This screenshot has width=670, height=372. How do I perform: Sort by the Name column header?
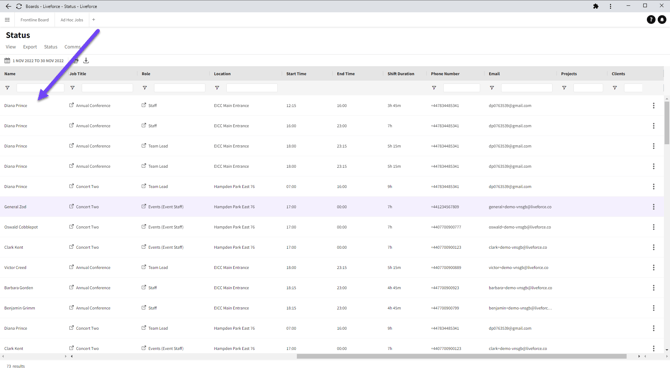(10, 74)
